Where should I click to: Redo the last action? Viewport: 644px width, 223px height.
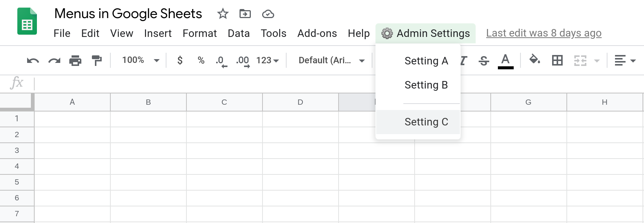54,61
